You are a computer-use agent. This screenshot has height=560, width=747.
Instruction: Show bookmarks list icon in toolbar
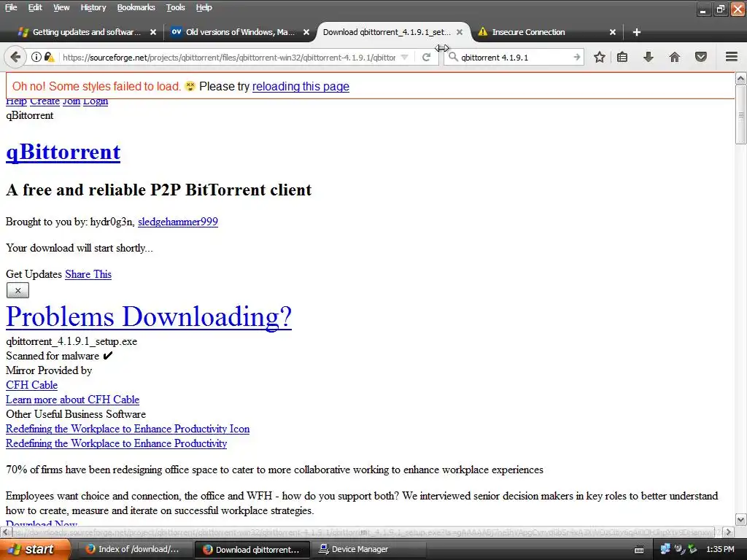622,57
